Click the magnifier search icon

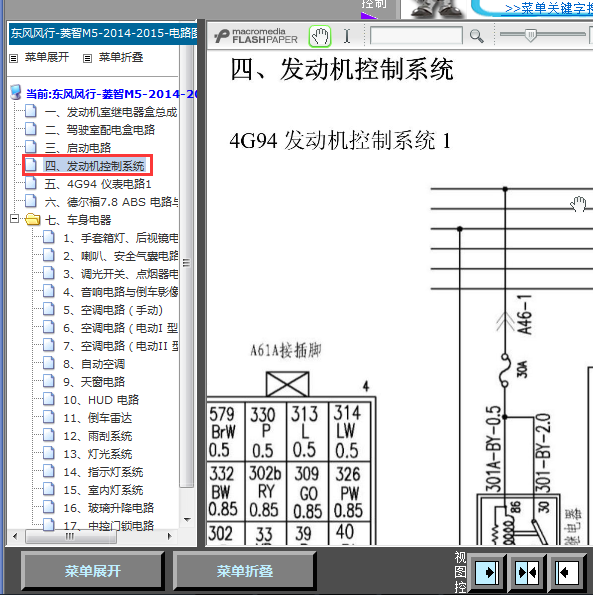(476, 36)
